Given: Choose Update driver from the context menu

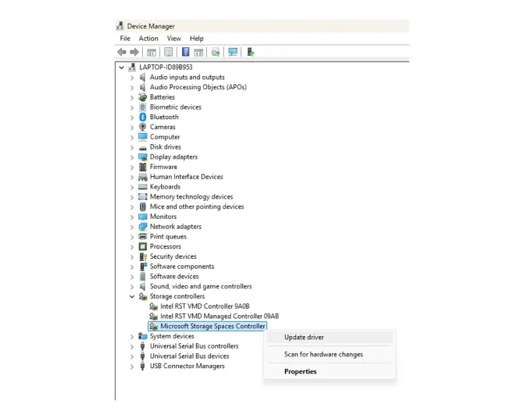Looking at the screenshot, I should point(330,337).
